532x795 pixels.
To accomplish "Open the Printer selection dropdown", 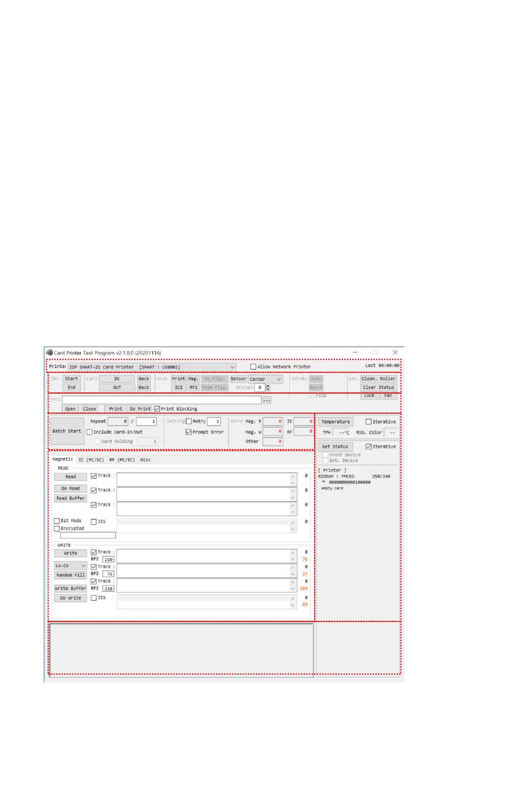I will click(x=152, y=367).
